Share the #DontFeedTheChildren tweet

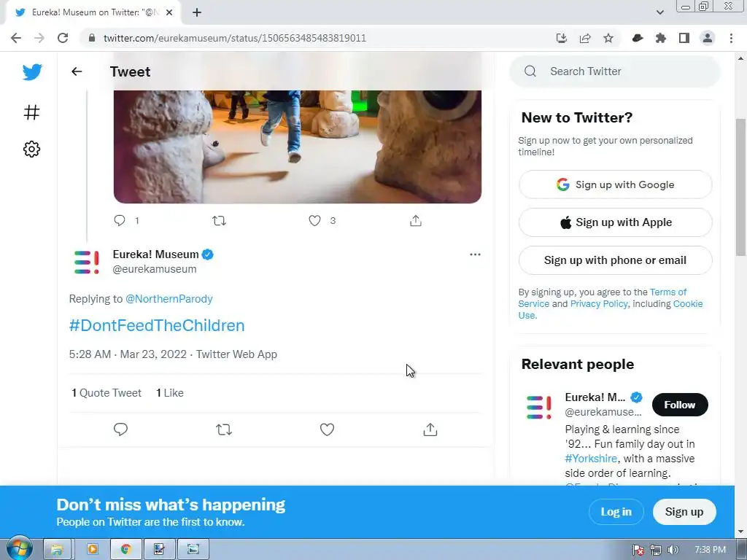click(430, 429)
